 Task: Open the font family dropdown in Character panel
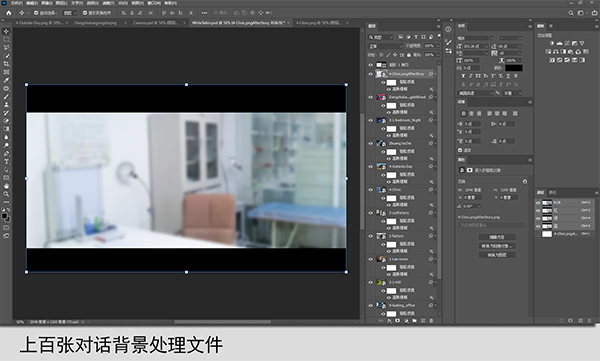click(x=475, y=38)
